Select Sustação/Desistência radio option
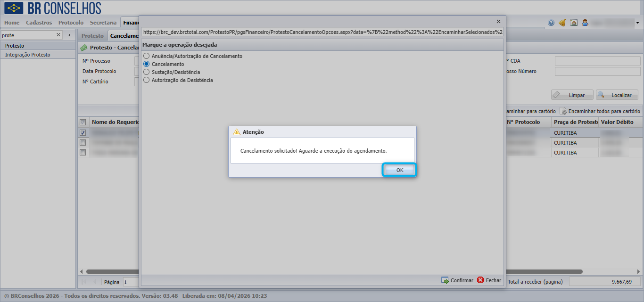The image size is (644, 302). pos(146,72)
